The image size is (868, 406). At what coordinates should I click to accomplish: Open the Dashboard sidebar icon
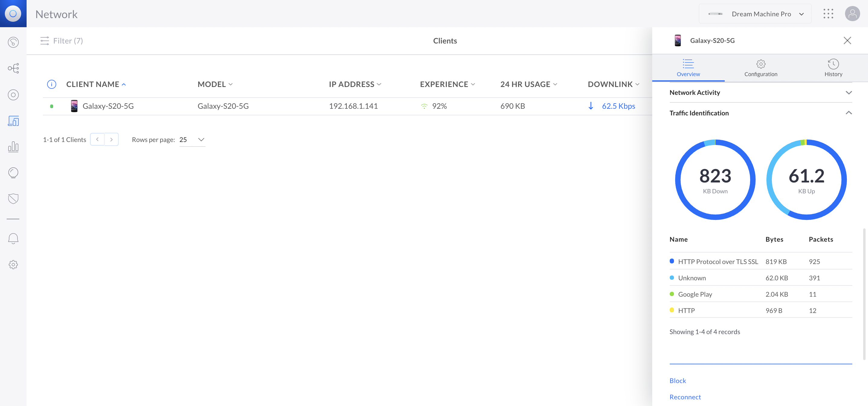point(13,42)
